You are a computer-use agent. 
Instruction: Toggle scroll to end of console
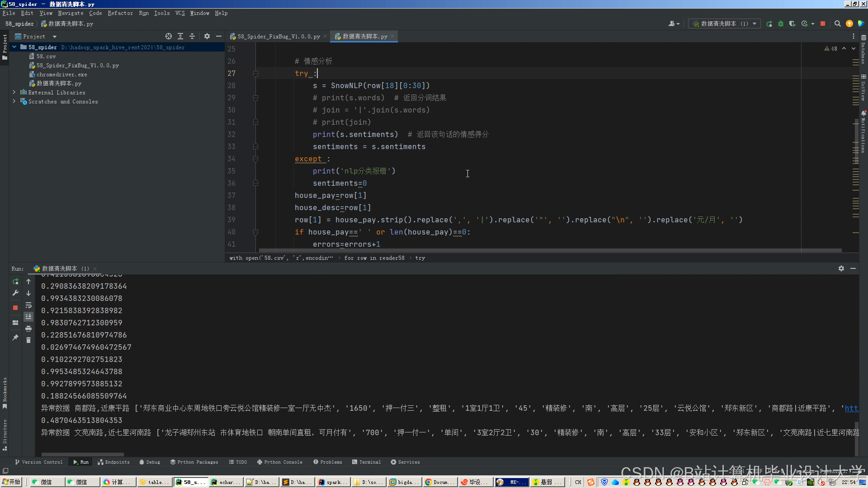coord(28,317)
